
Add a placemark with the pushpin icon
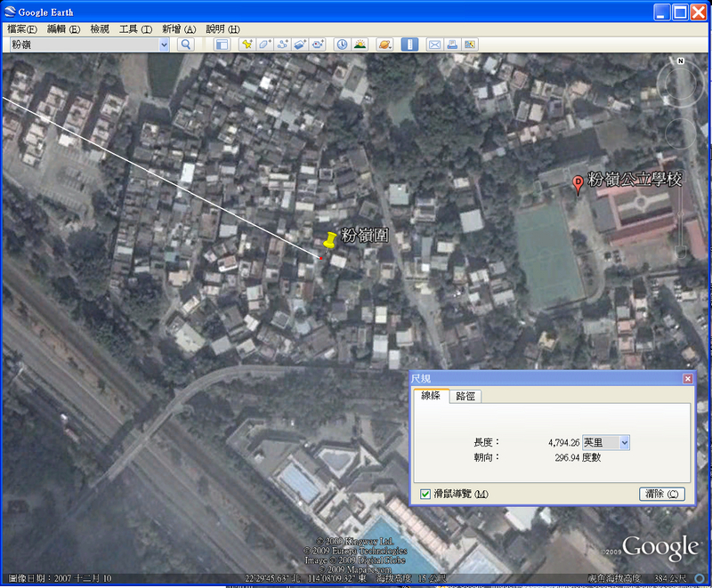(247, 44)
